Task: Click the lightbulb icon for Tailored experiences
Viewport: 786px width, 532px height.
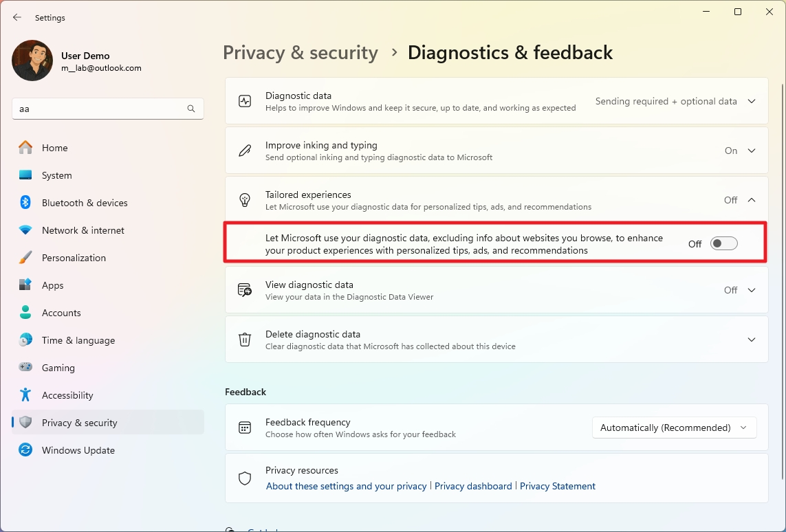Action: point(244,200)
